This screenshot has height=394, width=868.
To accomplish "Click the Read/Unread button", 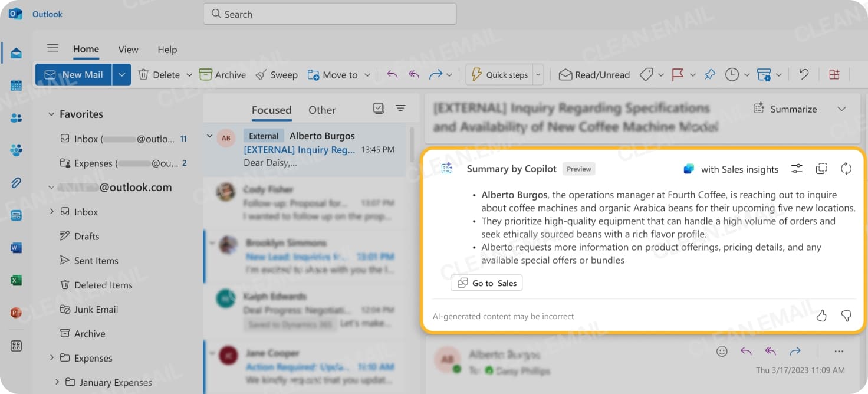I will 594,75.
